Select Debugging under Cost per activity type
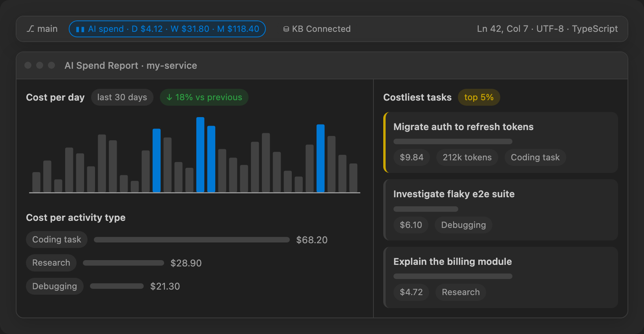 pyautogui.click(x=55, y=286)
